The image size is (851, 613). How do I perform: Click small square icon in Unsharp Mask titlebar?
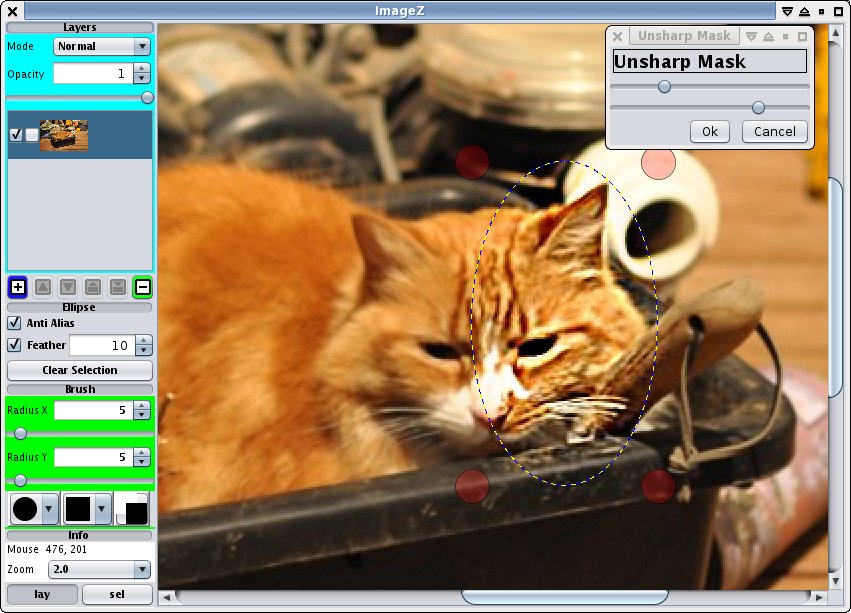point(785,36)
